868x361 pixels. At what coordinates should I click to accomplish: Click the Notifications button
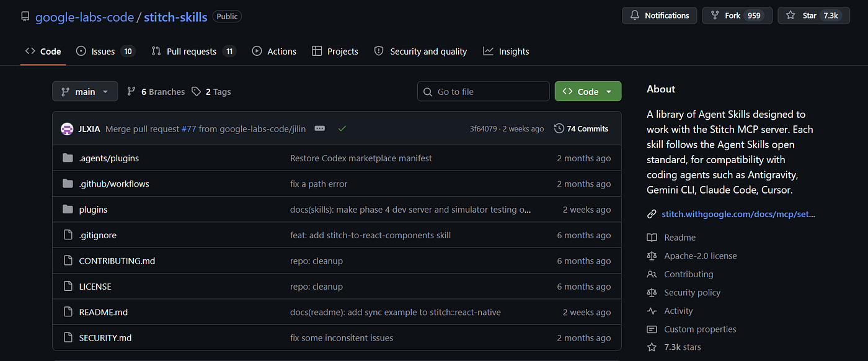[x=660, y=16]
